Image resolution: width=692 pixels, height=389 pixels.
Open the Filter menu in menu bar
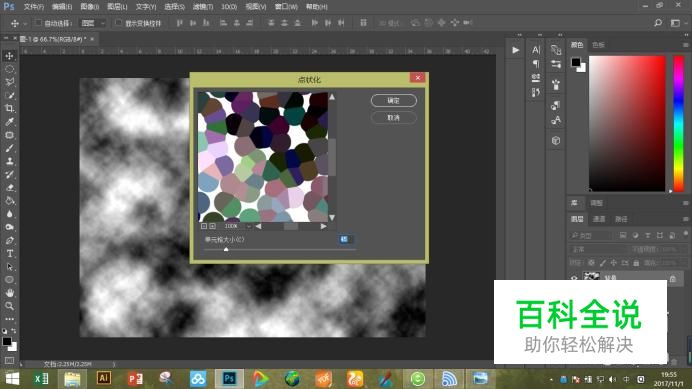[203, 7]
